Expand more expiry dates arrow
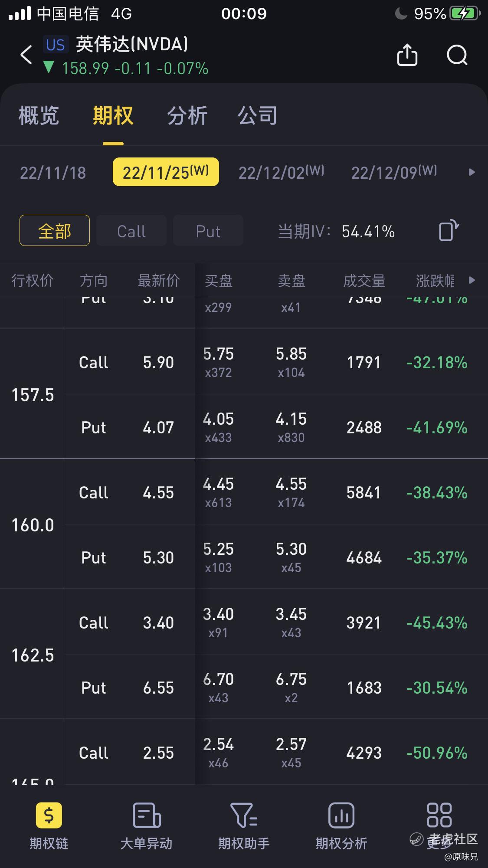The height and width of the screenshot is (868, 488). point(472,172)
